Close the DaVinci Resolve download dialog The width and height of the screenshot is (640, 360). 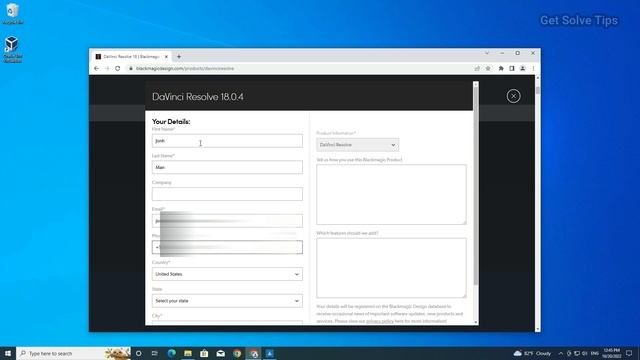(x=513, y=96)
